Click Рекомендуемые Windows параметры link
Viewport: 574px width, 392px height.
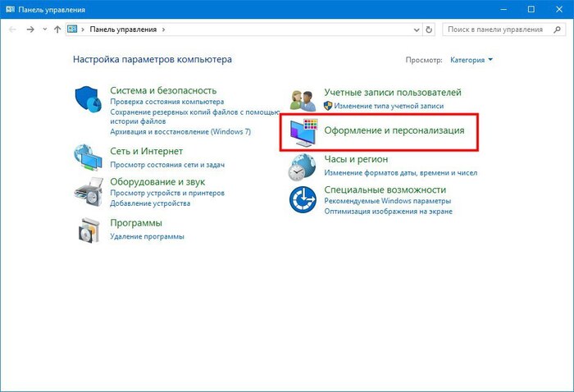(388, 201)
